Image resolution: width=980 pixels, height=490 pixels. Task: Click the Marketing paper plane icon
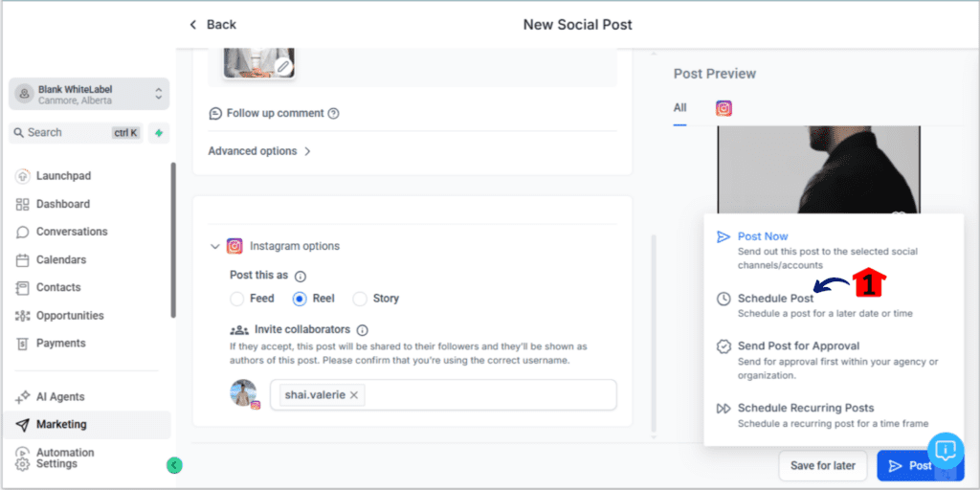pos(23,425)
